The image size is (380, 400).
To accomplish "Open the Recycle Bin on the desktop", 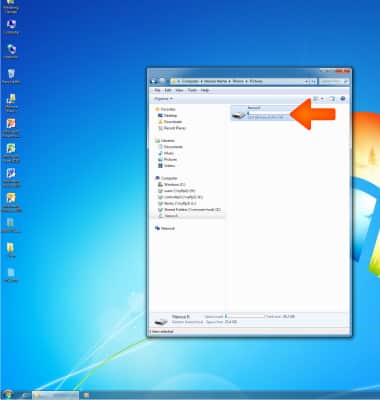I will click(x=11, y=76).
